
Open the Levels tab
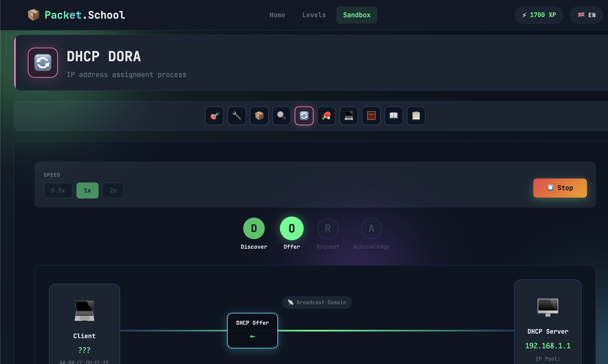tap(314, 15)
